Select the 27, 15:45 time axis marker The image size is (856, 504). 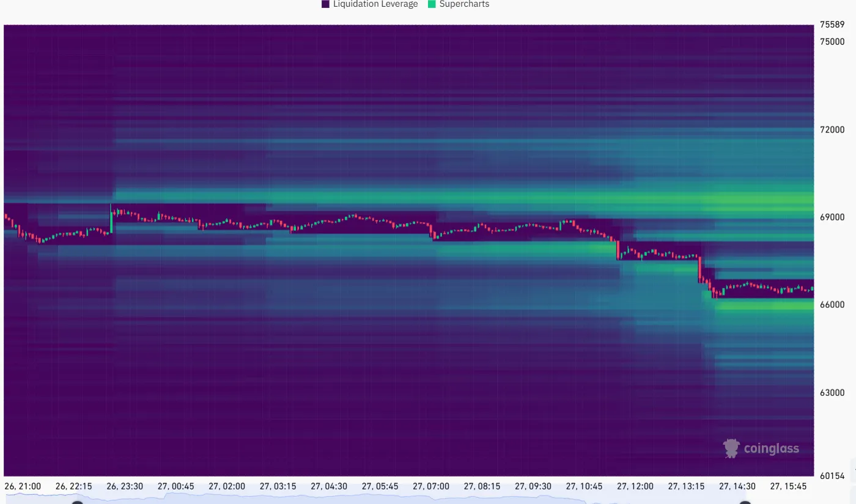pos(788,486)
